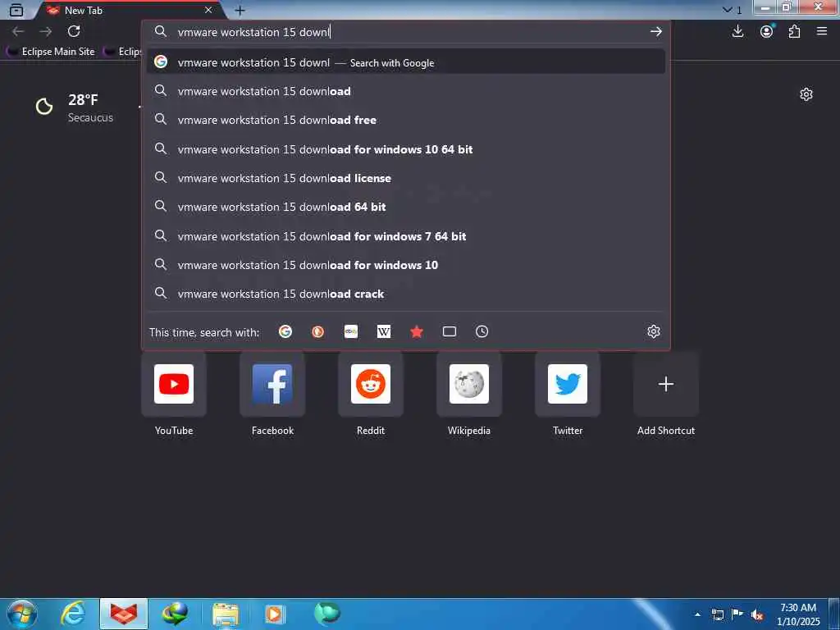
Task: Select suggestion ending 'download license'
Action: tap(405, 178)
